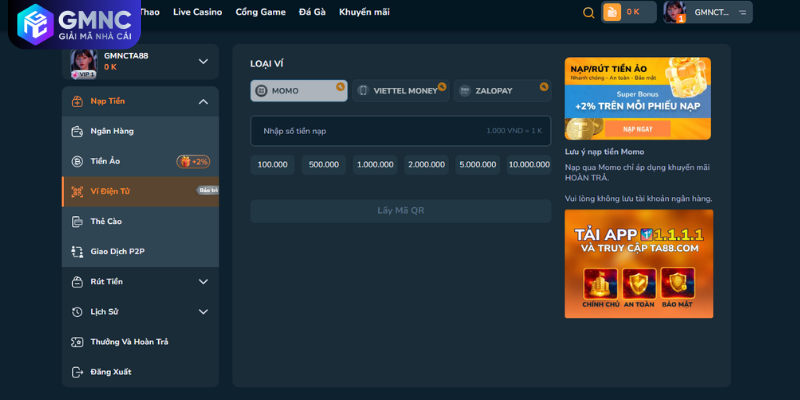800x400 pixels.
Task: Click the Tải App TA88 banner
Action: click(x=638, y=263)
